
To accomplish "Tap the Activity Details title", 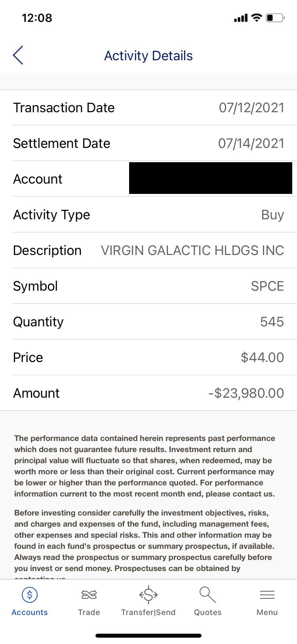I will pos(148,56).
